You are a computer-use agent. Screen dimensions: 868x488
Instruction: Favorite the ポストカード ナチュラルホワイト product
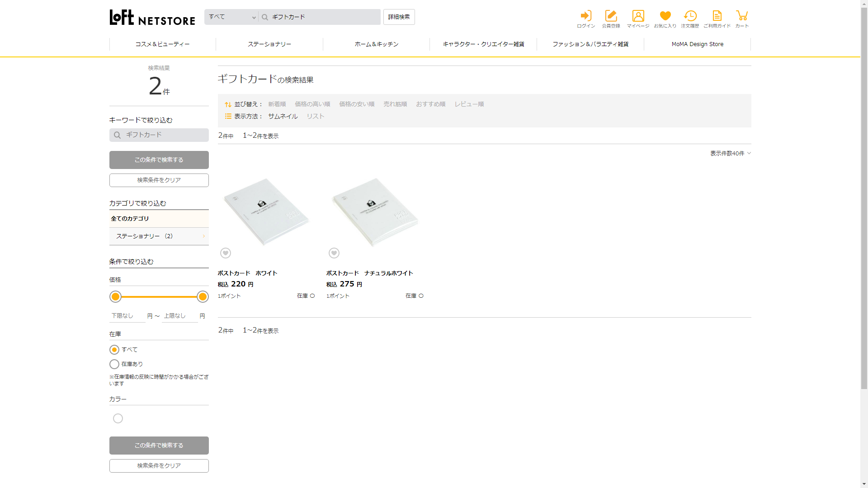[334, 253]
